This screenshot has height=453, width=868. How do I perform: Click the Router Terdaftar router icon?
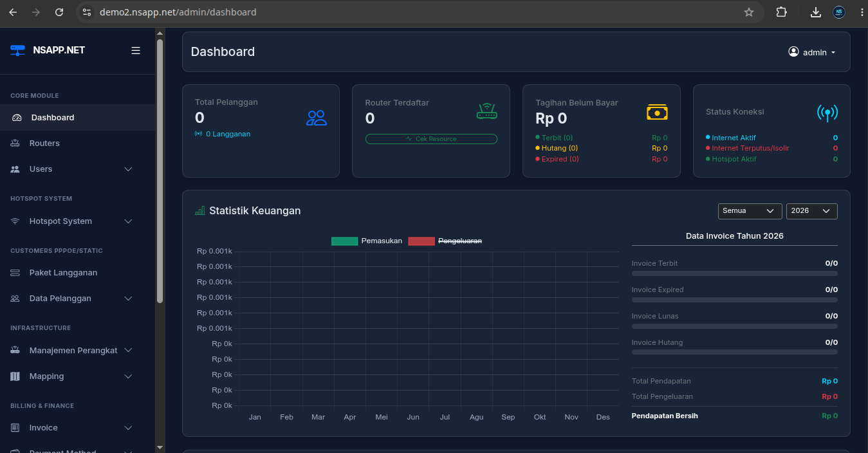click(x=486, y=111)
